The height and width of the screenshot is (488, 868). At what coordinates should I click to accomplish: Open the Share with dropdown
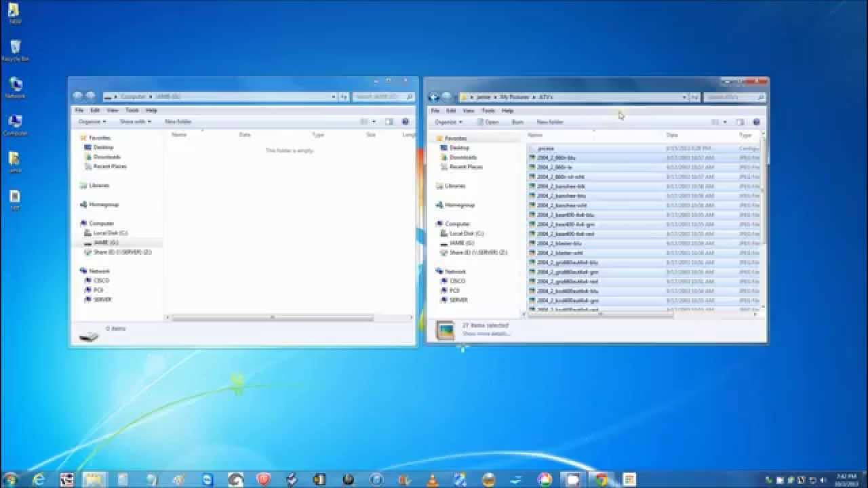tap(135, 121)
